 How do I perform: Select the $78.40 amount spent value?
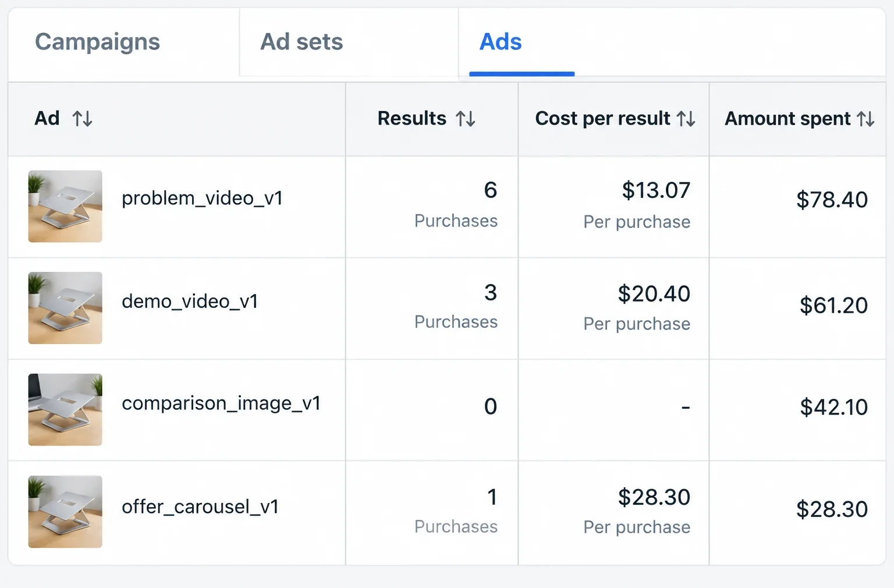click(832, 200)
